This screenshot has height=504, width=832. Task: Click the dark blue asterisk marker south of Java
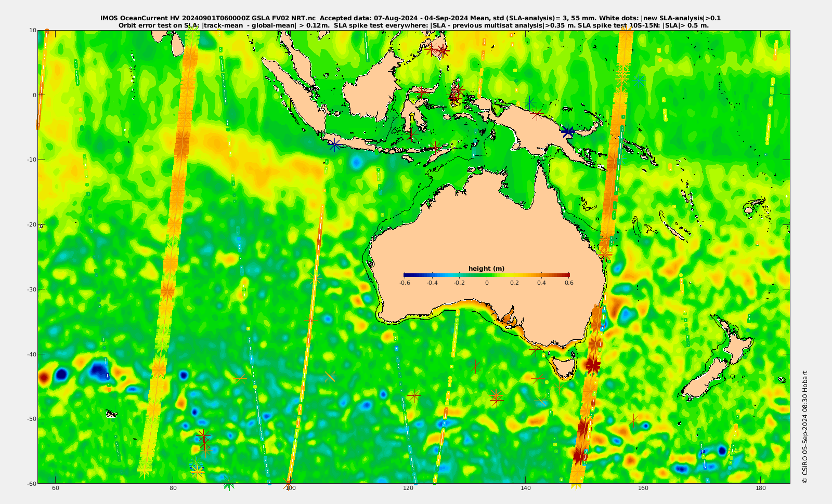pyautogui.click(x=334, y=144)
